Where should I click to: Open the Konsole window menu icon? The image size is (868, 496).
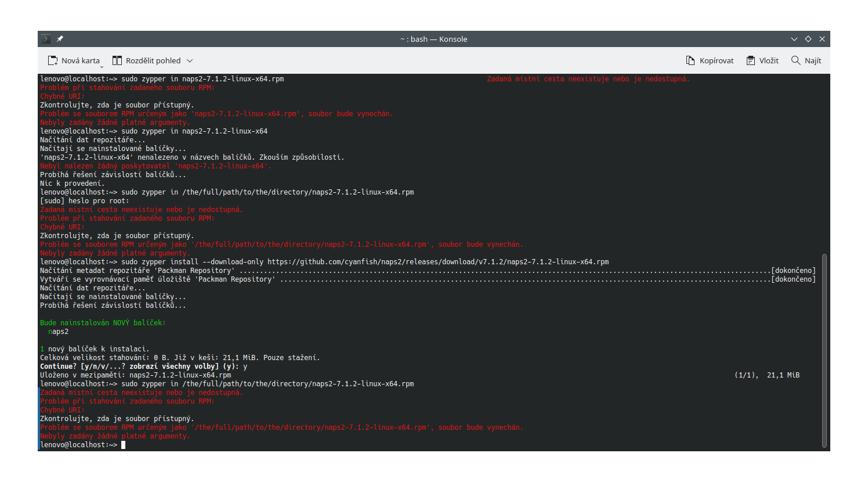46,39
